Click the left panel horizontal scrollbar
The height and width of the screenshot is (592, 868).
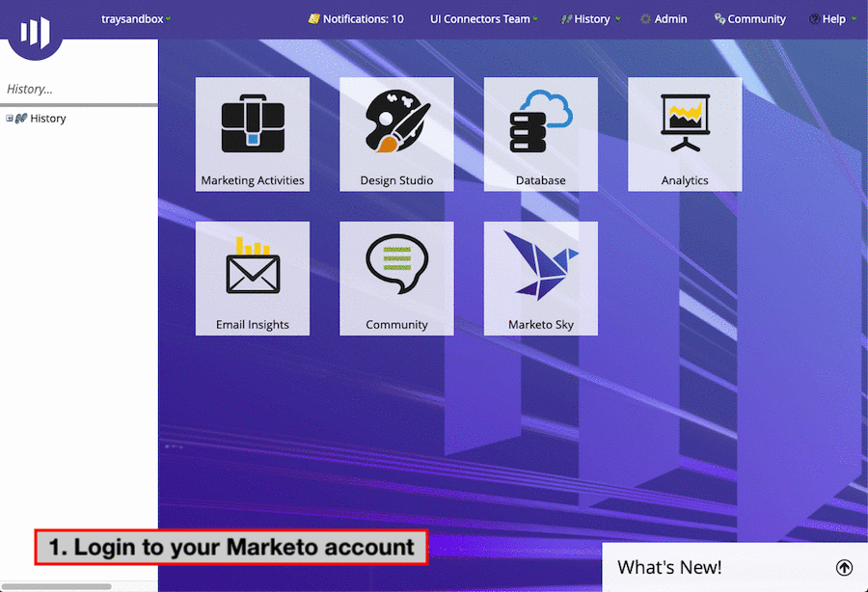[x=57, y=586]
